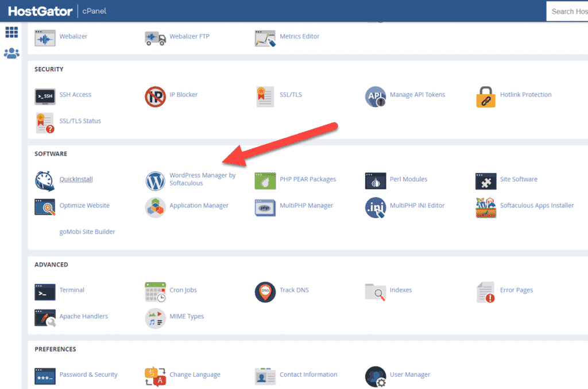The image size is (588, 389).
Task: Click the MIME Types link
Action: [x=187, y=316]
